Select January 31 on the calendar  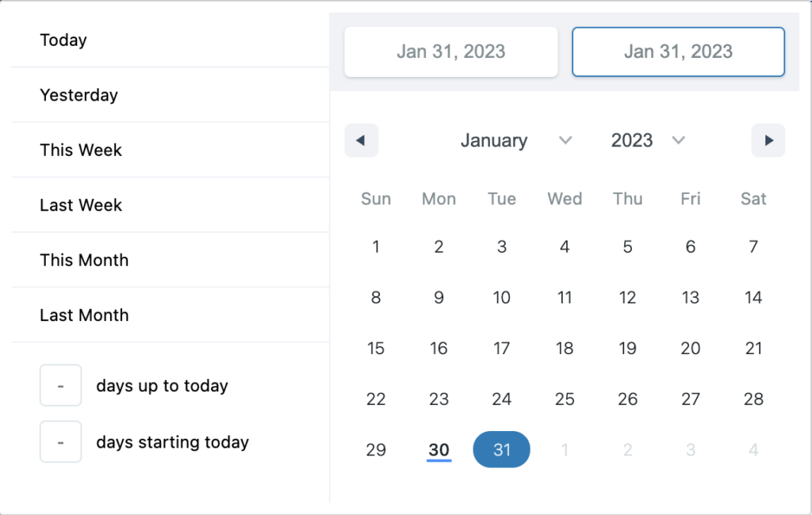coord(501,449)
